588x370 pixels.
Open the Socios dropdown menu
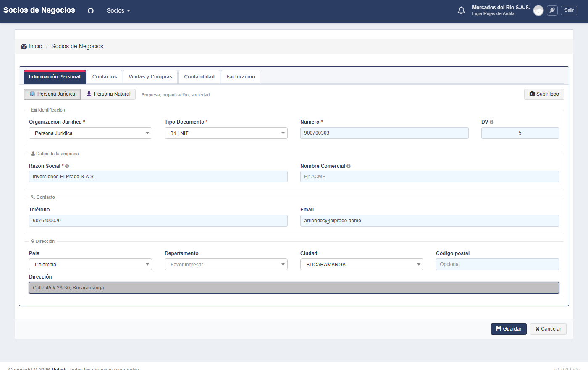pos(118,10)
